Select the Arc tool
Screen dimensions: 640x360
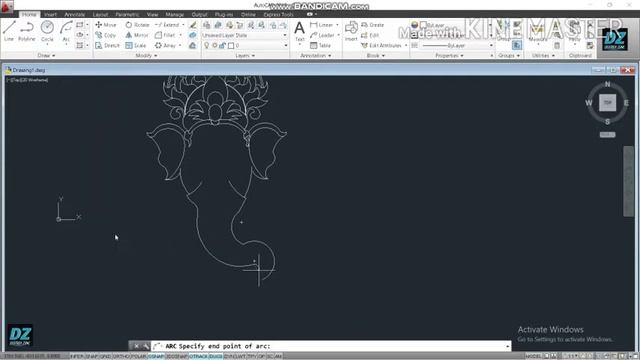pos(66,31)
